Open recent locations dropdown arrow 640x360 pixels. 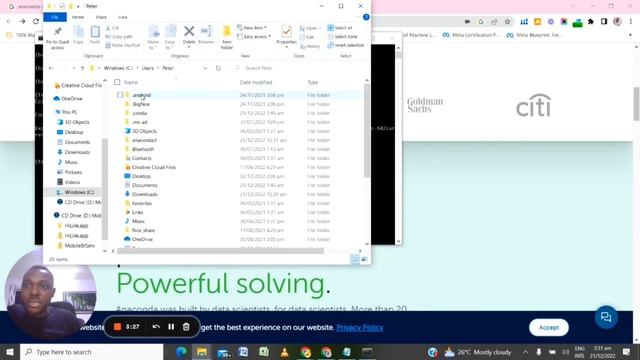coord(73,68)
